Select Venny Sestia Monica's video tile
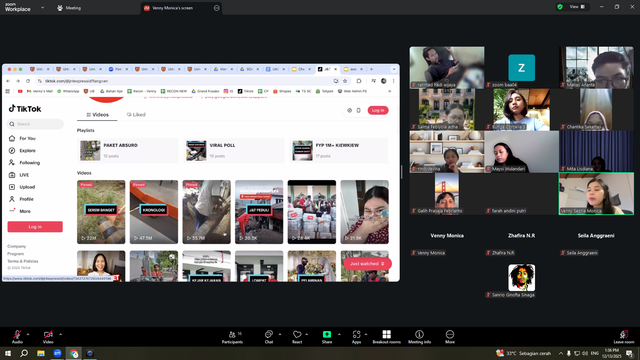Screen dimensions: 640x360 pyautogui.click(x=596, y=193)
